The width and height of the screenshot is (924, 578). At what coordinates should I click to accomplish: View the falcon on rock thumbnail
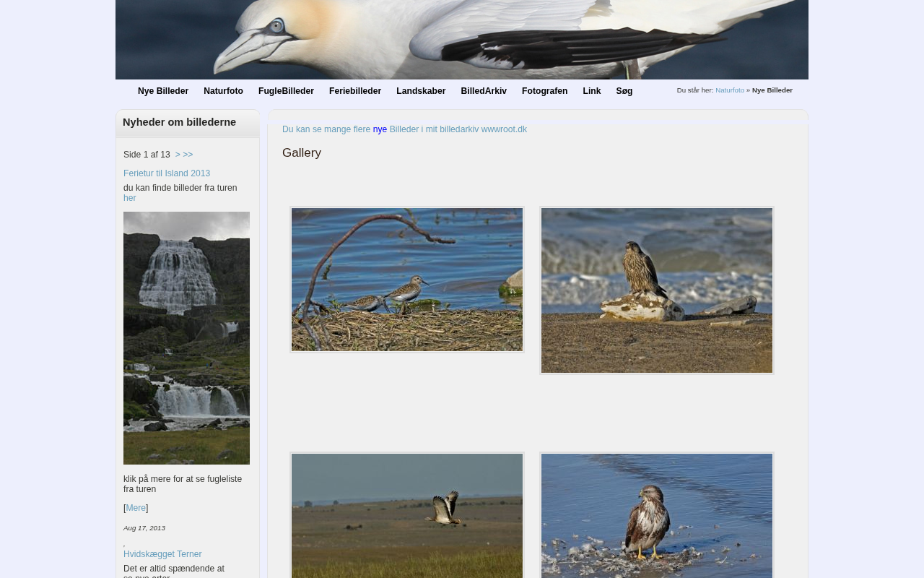(657, 290)
